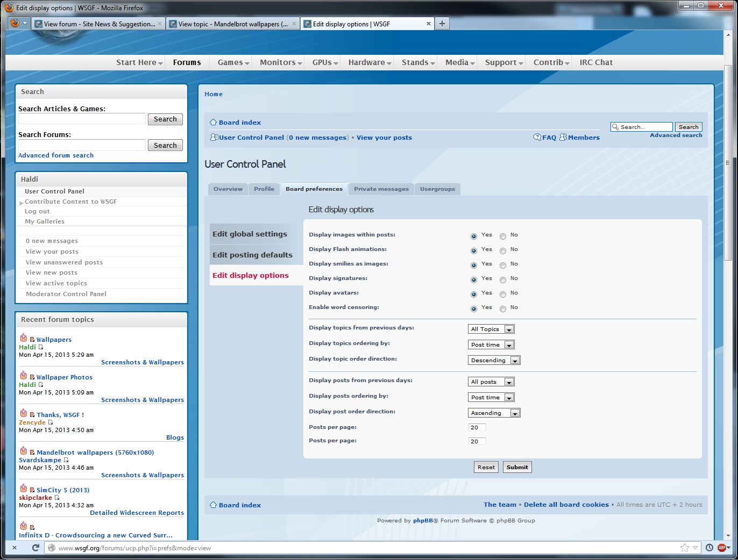Image resolution: width=738 pixels, height=560 pixels.
Task: Click the View your posts header link
Action: [x=384, y=138]
